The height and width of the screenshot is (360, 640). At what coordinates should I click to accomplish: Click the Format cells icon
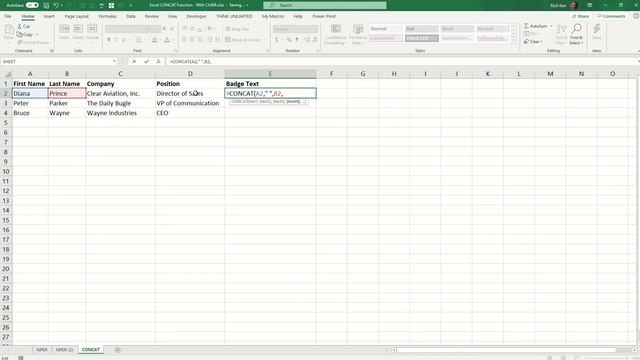(92, 29)
